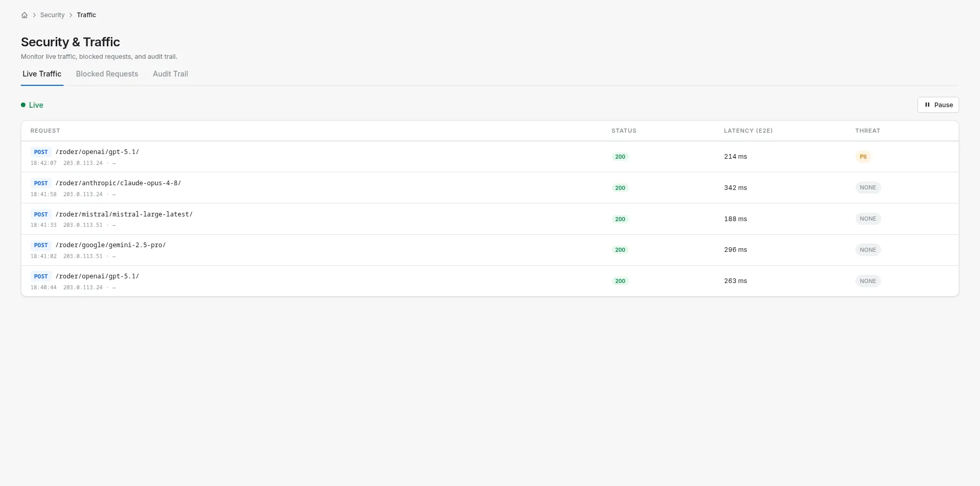
Task: Click the PII threat badge
Action: [x=863, y=157]
